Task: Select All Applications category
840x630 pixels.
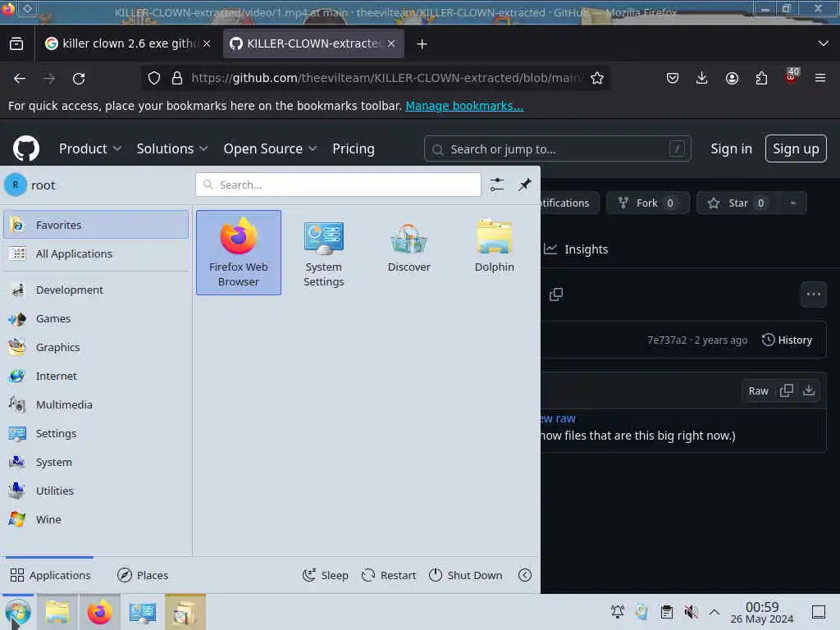Action: tap(96, 253)
